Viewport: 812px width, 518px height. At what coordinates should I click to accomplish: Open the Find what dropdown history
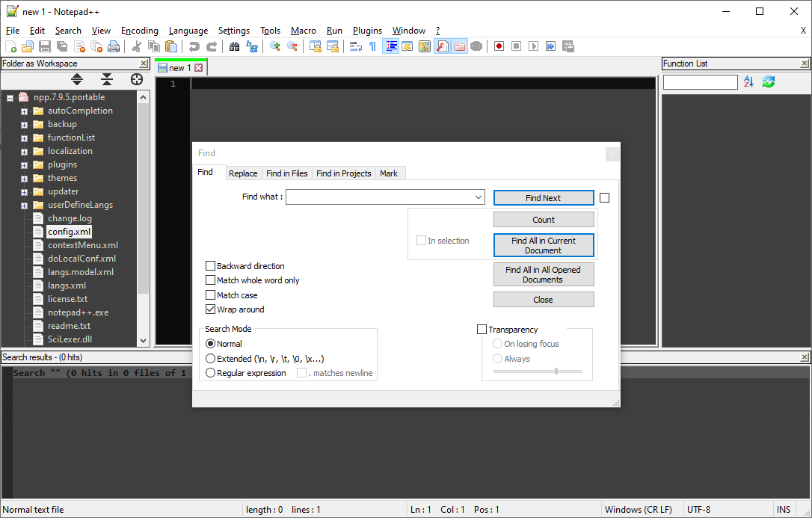point(478,197)
